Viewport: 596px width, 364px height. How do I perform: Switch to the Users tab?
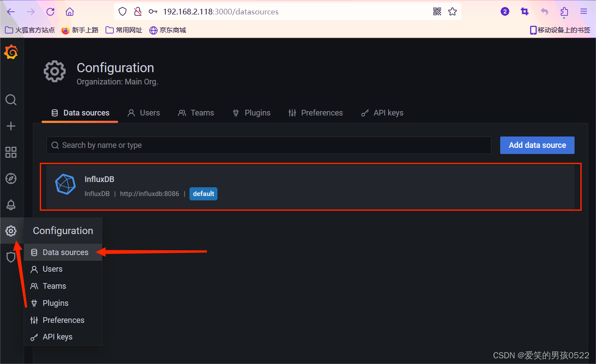[144, 112]
